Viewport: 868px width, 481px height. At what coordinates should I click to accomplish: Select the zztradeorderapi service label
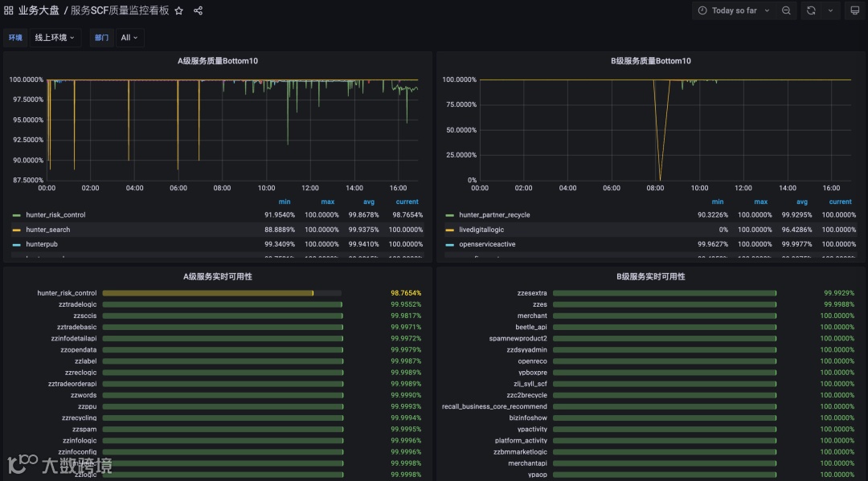point(72,384)
